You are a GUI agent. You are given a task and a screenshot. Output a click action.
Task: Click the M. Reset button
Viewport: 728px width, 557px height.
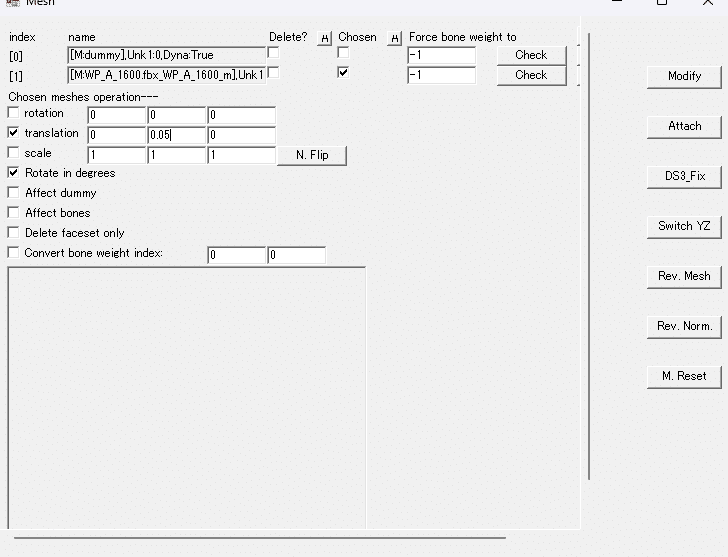684,377
